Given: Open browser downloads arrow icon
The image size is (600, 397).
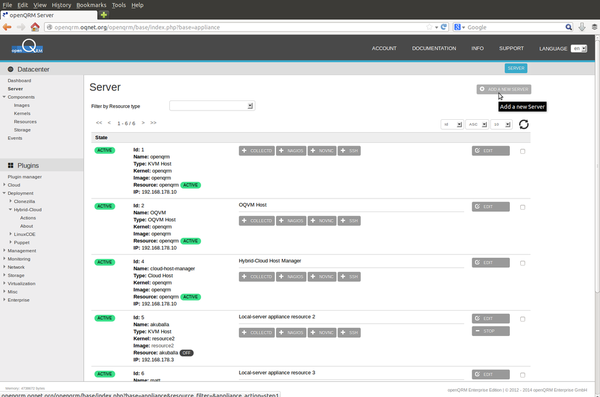Looking at the screenshot, I should [x=582, y=27].
